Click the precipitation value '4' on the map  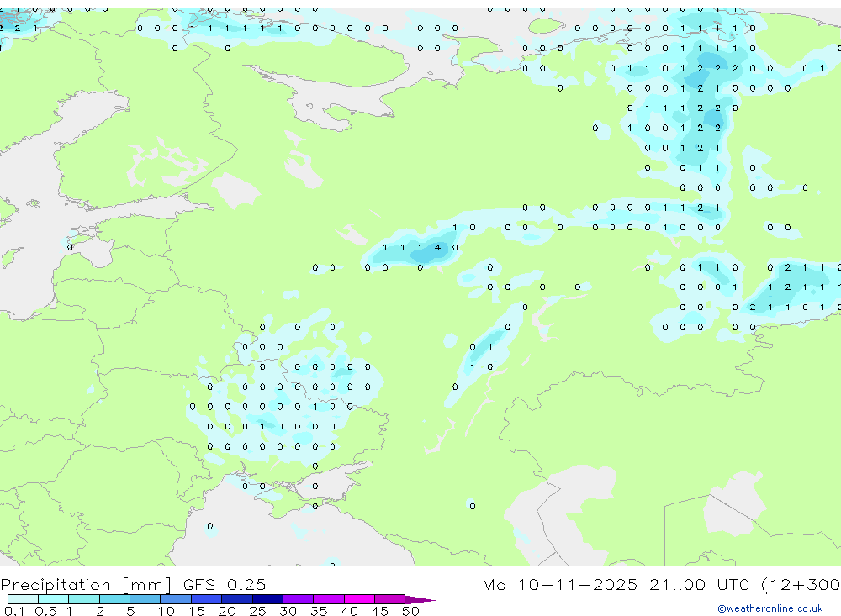point(437,247)
